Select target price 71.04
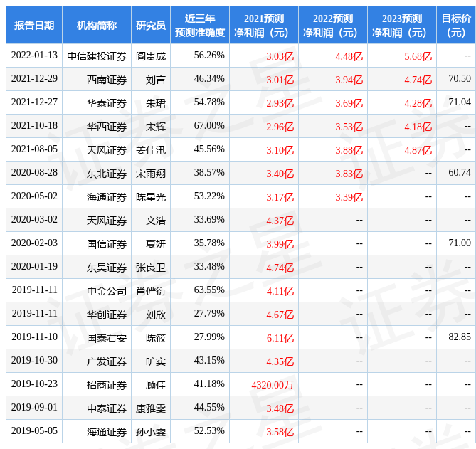 pos(460,102)
